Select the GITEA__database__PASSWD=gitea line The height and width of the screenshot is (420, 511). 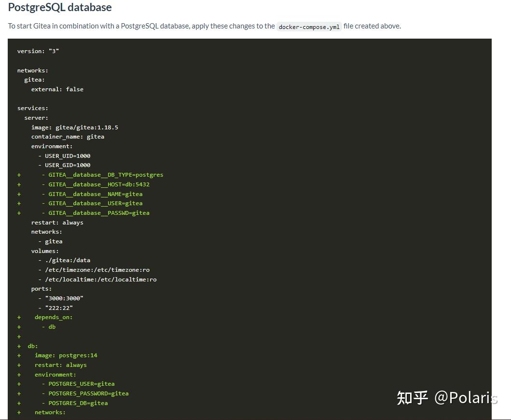pyautogui.click(x=98, y=212)
